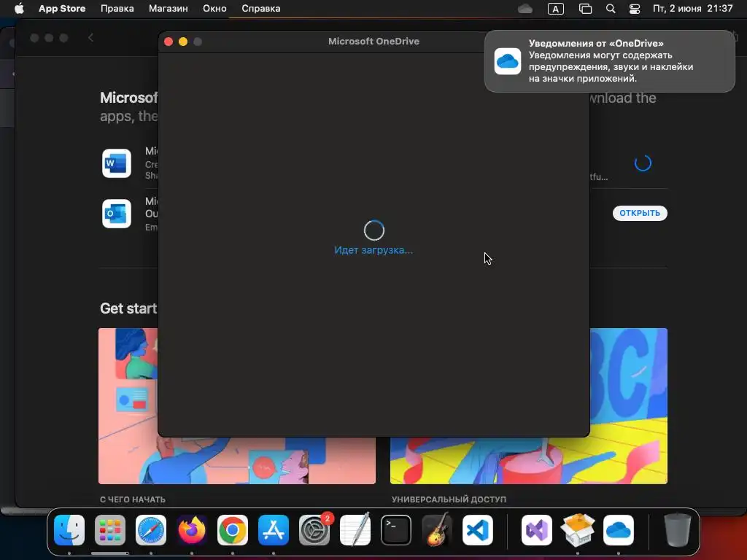Viewport: 747px width, 560px height.
Task: Click the Microsoft Outlook app icon
Action: (x=117, y=214)
